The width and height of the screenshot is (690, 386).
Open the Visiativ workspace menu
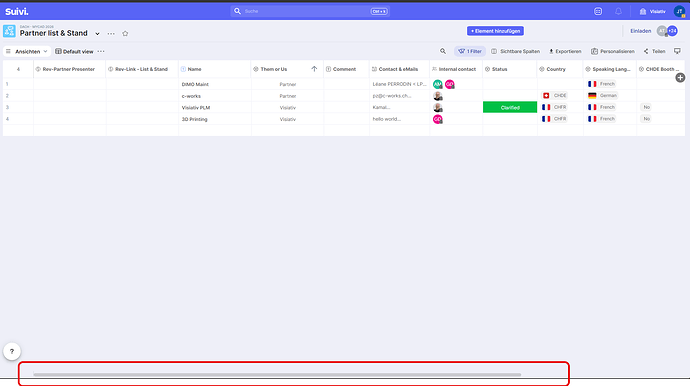pos(653,11)
